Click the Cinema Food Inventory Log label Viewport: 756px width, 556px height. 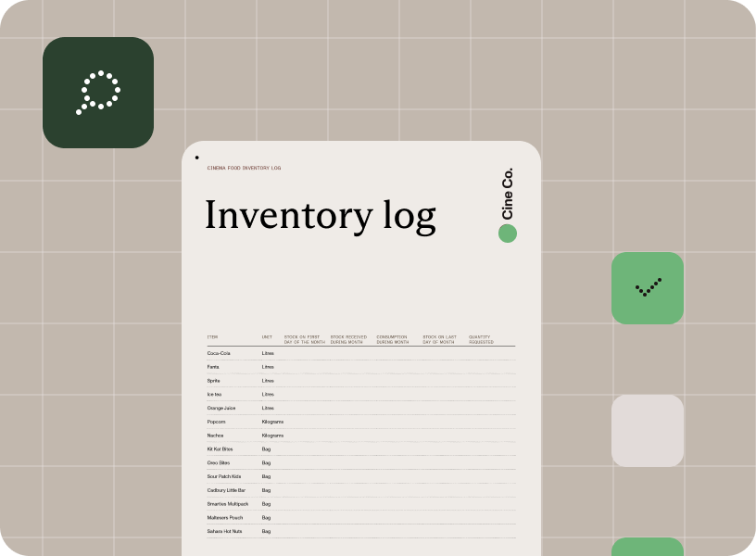(244, 168)
